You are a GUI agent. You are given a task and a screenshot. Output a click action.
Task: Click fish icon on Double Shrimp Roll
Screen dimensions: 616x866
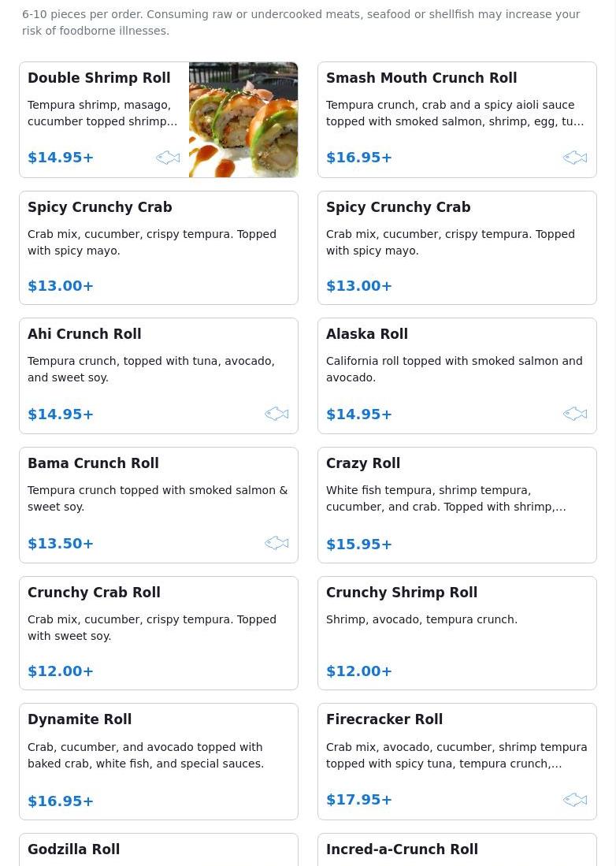point(168,158)
